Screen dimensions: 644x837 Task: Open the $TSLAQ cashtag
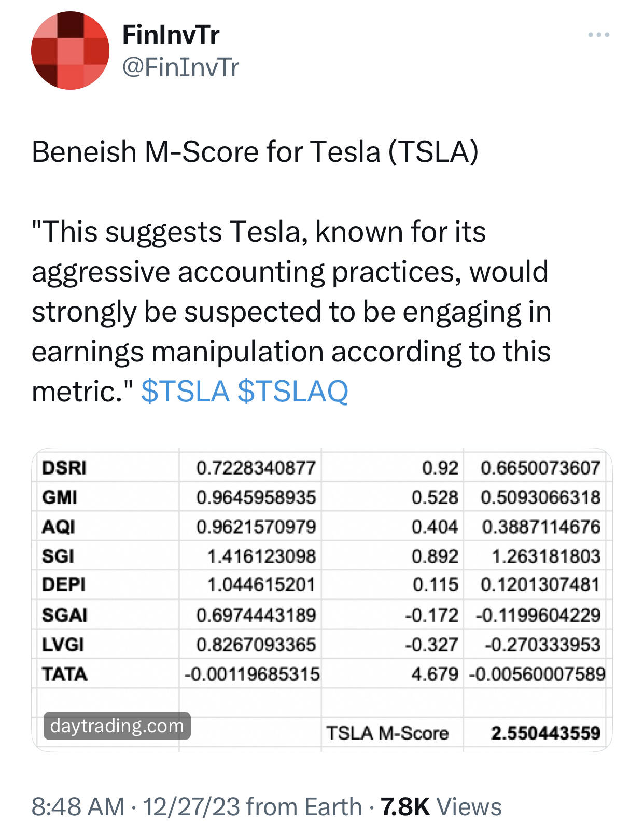[x=293, y=390]
